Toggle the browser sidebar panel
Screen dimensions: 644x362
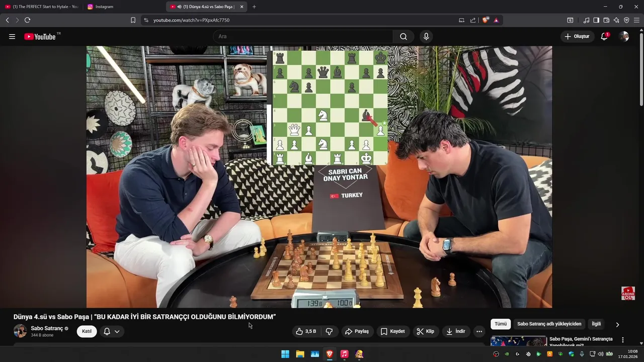(596, 20)
